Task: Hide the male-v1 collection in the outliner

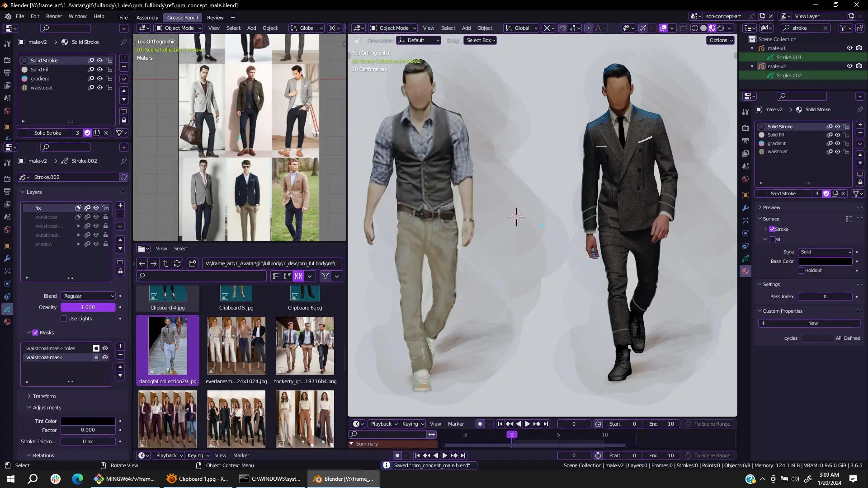Action: coord(849,48)
